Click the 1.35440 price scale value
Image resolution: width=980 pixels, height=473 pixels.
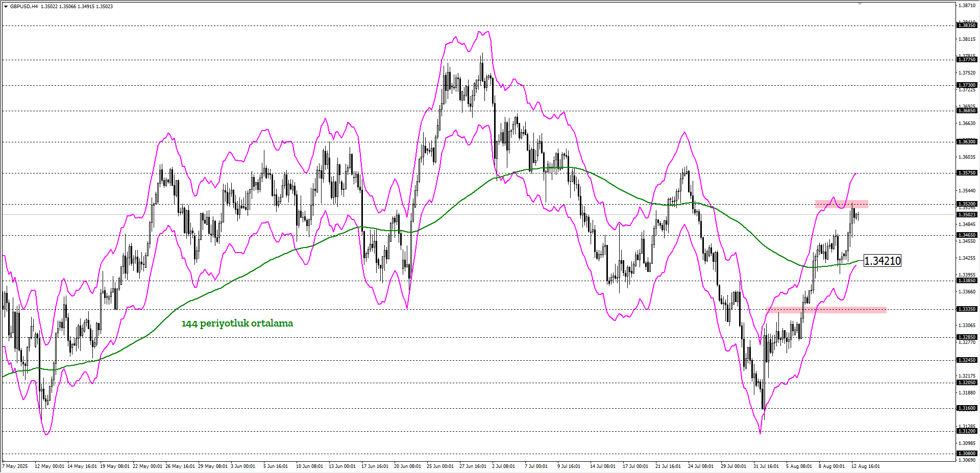[967, 191]
